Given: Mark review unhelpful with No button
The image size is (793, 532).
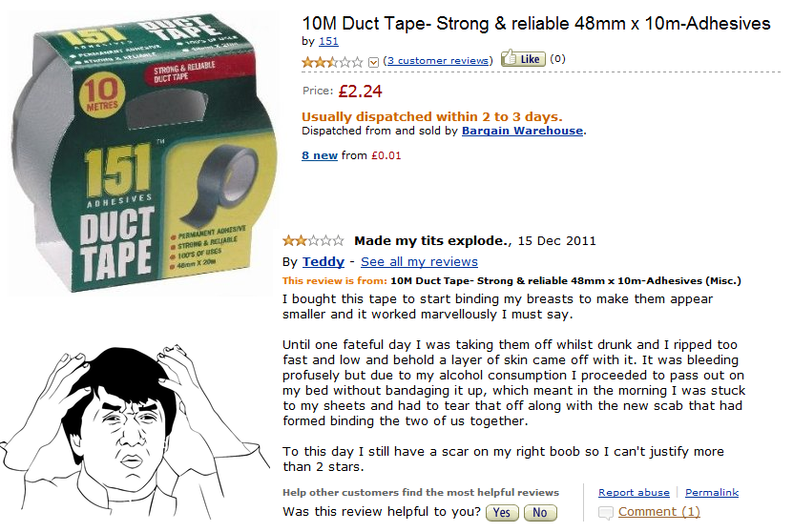Looking at the screenshot, I should pos(540,512).
